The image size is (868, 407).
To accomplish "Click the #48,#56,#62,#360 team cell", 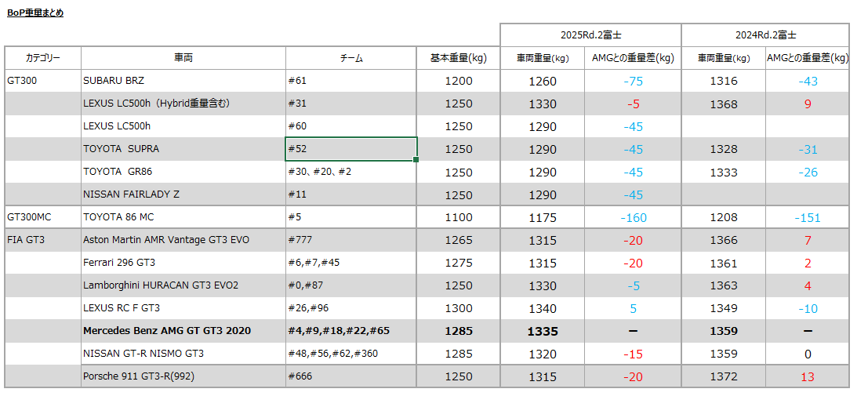I will (350, 354).
